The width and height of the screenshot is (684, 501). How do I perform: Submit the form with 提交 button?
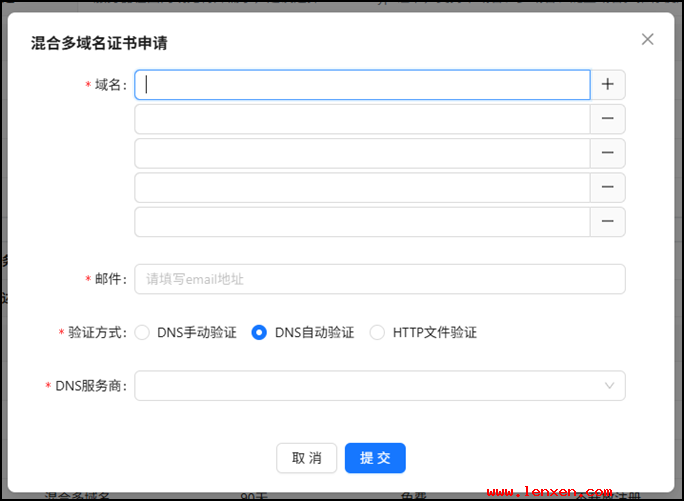[x=375, y=458]
